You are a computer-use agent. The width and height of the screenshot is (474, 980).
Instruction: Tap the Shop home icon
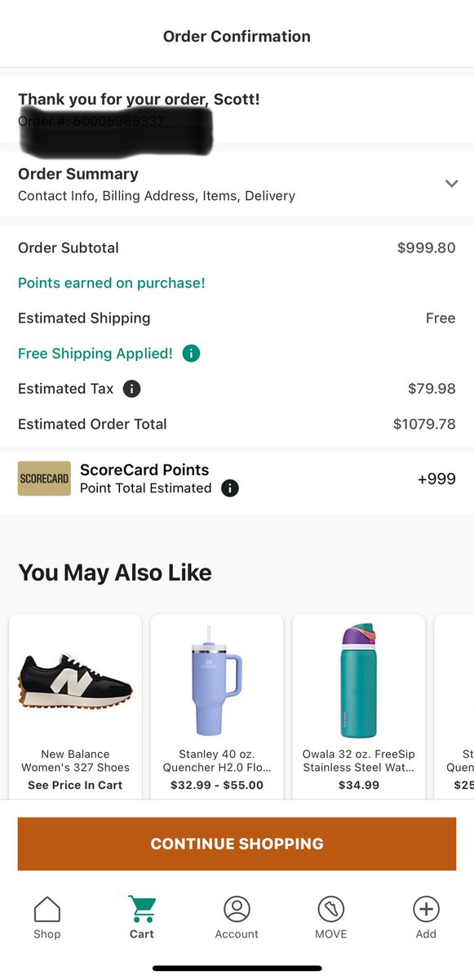(47, 909)
